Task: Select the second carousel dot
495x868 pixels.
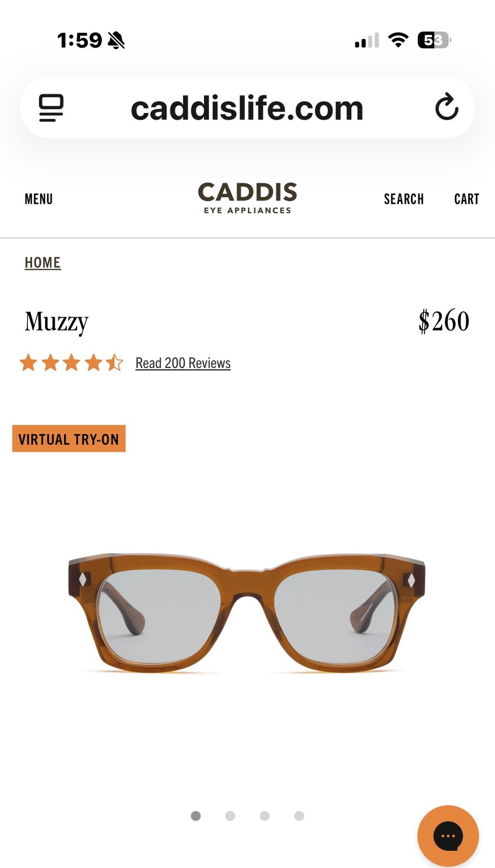Action: 230,816
